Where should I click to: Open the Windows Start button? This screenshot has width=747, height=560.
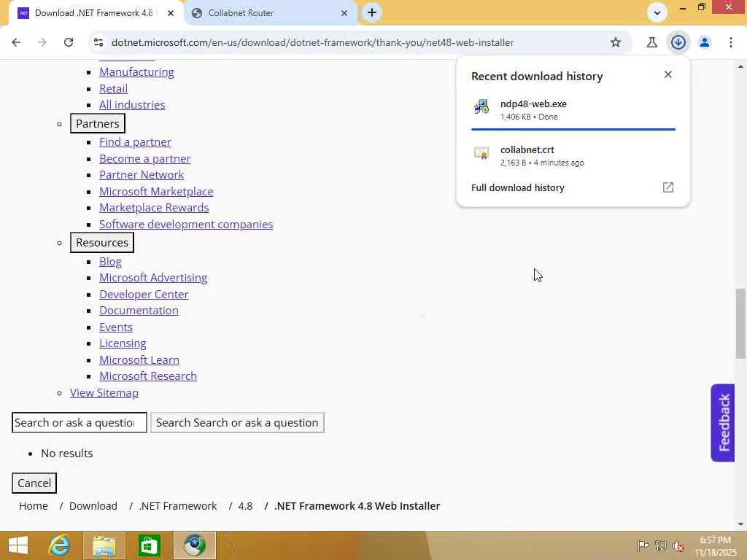[18, 545]
